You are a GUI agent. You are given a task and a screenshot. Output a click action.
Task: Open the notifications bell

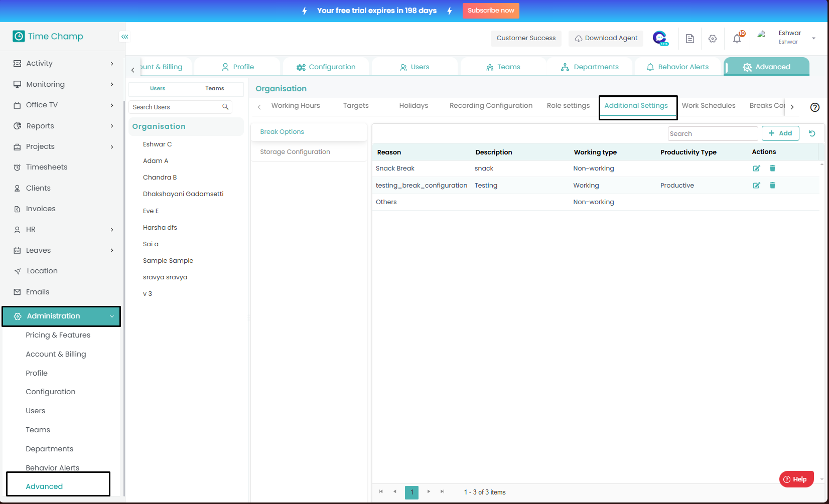point(737,39)
